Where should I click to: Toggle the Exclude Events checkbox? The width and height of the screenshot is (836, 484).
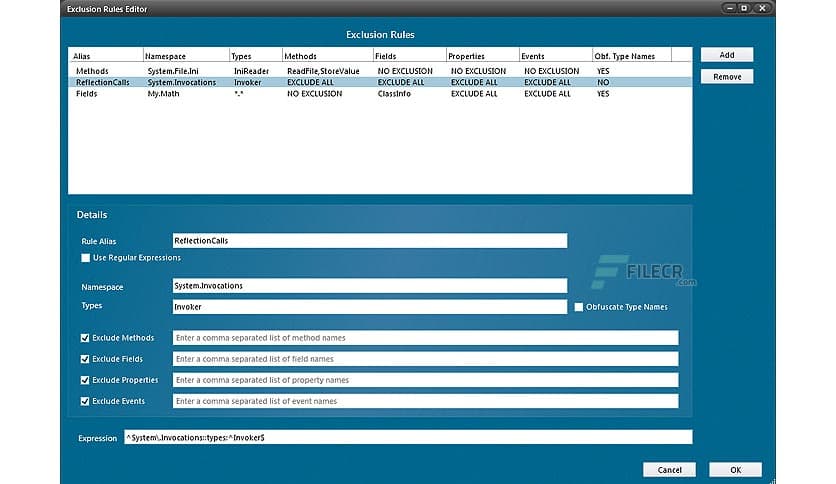(x=85, y=401)
